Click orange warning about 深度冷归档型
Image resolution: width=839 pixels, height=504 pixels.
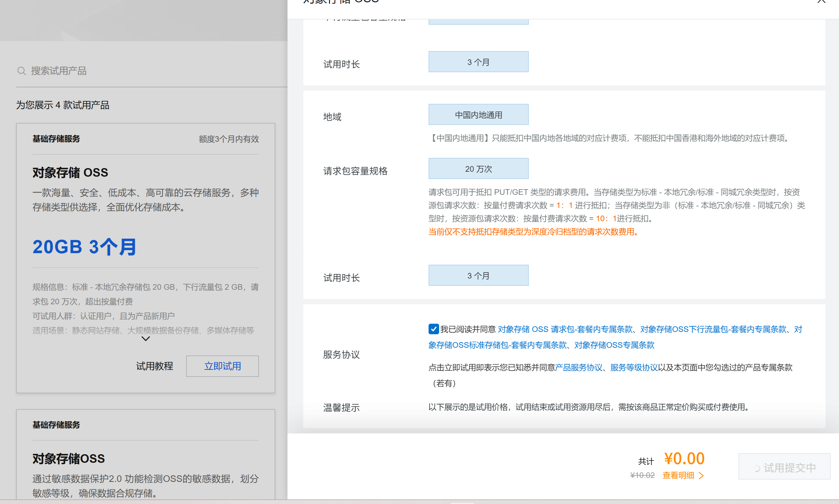pyautogui.click(x=534, y=232)
